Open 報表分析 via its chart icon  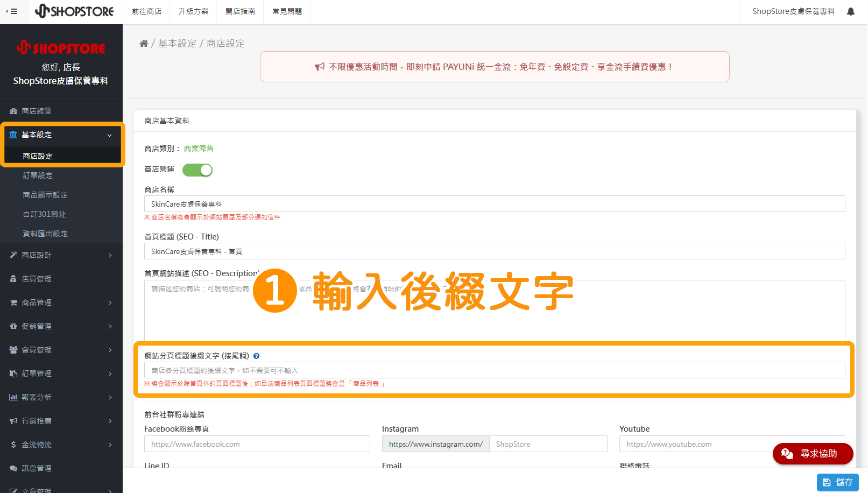click(13, 397)
